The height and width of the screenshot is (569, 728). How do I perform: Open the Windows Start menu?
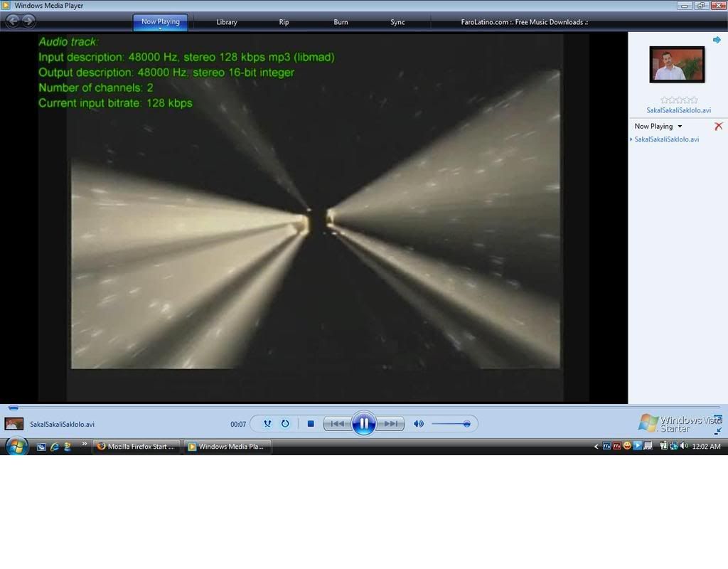pos(17,447)
